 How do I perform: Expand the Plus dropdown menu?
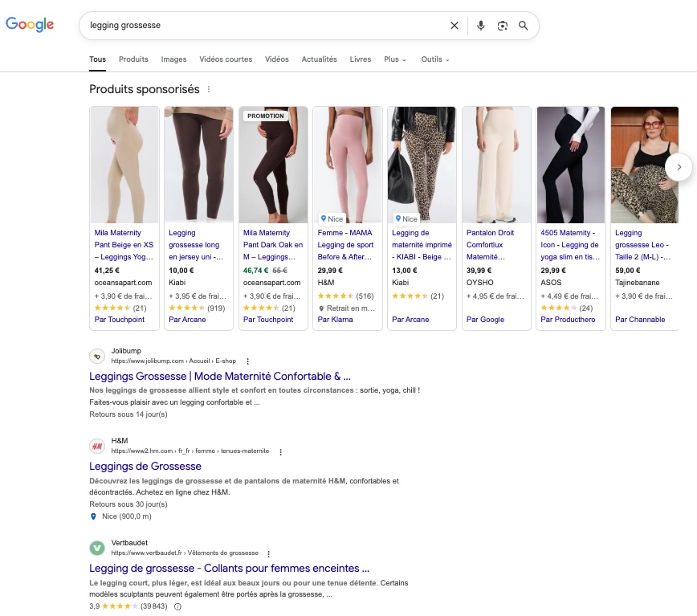click(395, 59)
